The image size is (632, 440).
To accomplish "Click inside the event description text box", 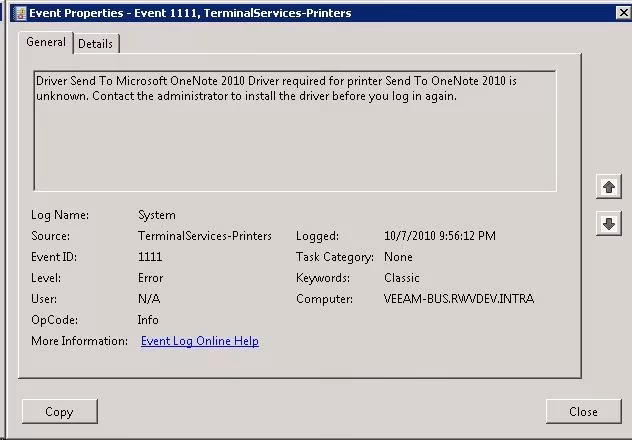I will click(295, 131).
